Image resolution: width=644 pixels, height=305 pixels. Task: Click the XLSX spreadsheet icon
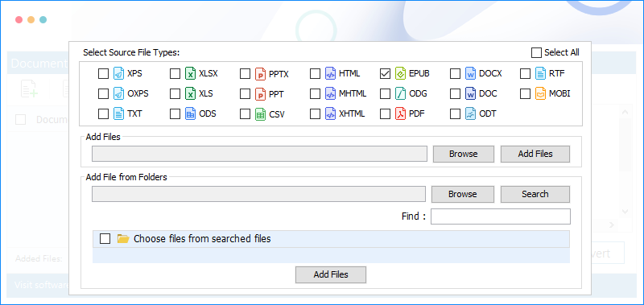[190, 74]
